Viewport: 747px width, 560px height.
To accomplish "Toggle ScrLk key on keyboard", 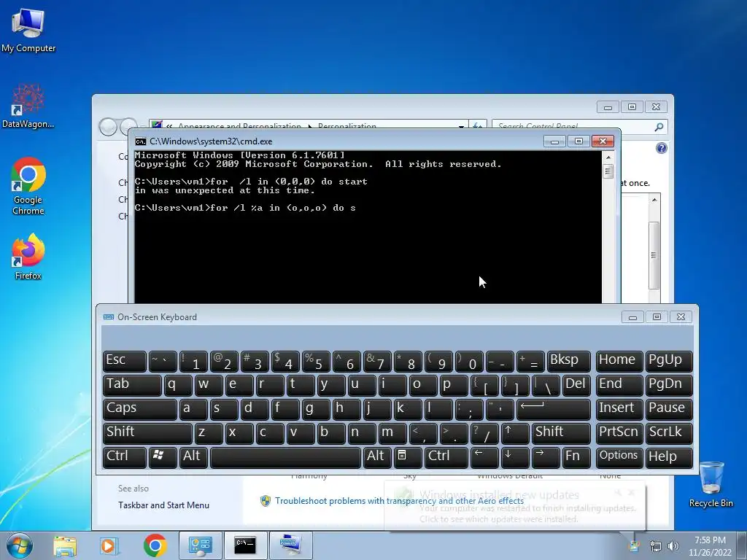I will pos(669,433).
